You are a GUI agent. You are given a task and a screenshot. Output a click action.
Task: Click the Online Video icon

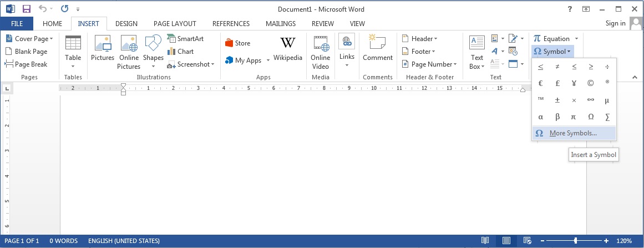(x=320, y=52)
